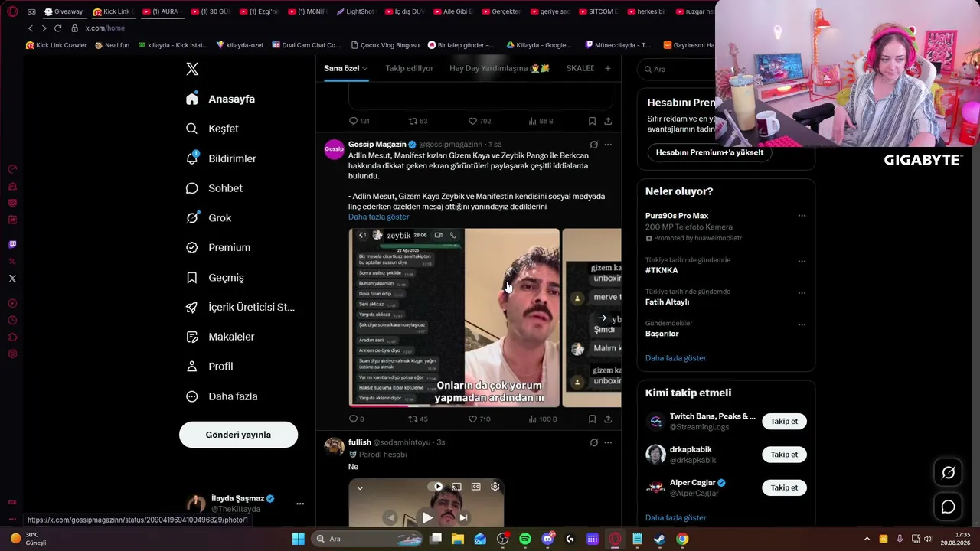980x551 pixels.
Task: Open the Windows Start menu
Action: tap(299, 539)
